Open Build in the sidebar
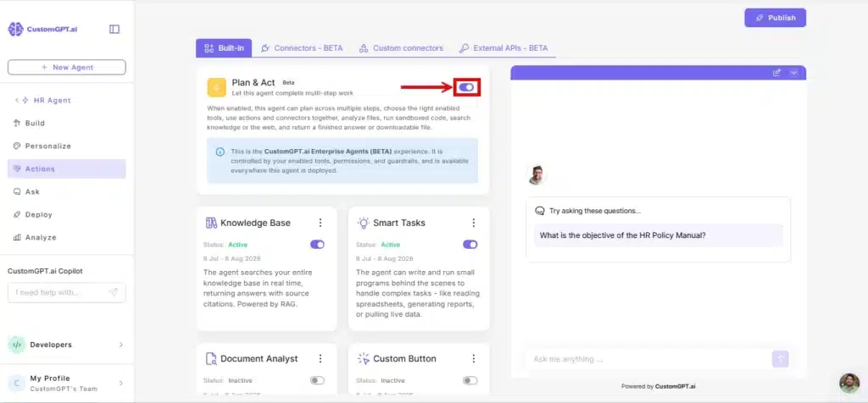The image size is (868, 403). click(66, 124)
